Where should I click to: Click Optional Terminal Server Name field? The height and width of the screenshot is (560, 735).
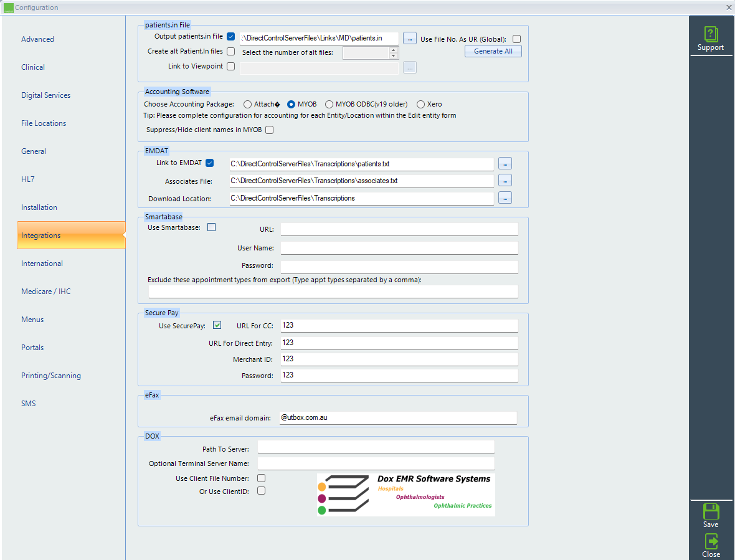[376, 463]
